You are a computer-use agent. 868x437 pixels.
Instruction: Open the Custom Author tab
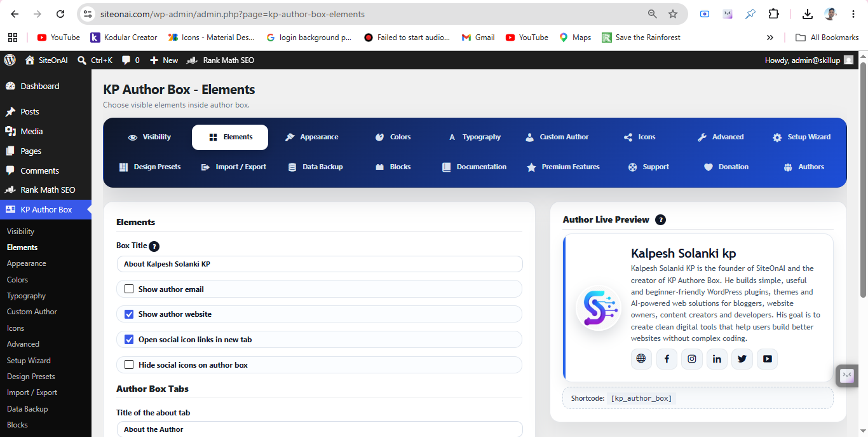[x=557, y=137]
